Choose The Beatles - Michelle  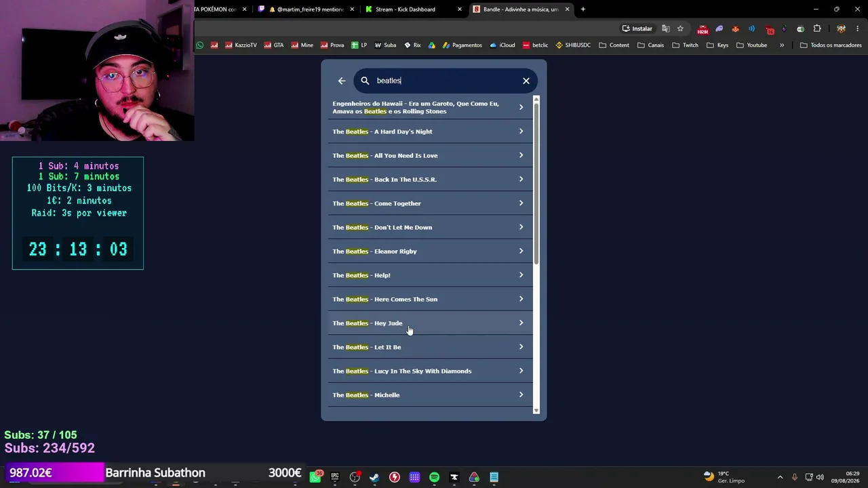point(431,395)
